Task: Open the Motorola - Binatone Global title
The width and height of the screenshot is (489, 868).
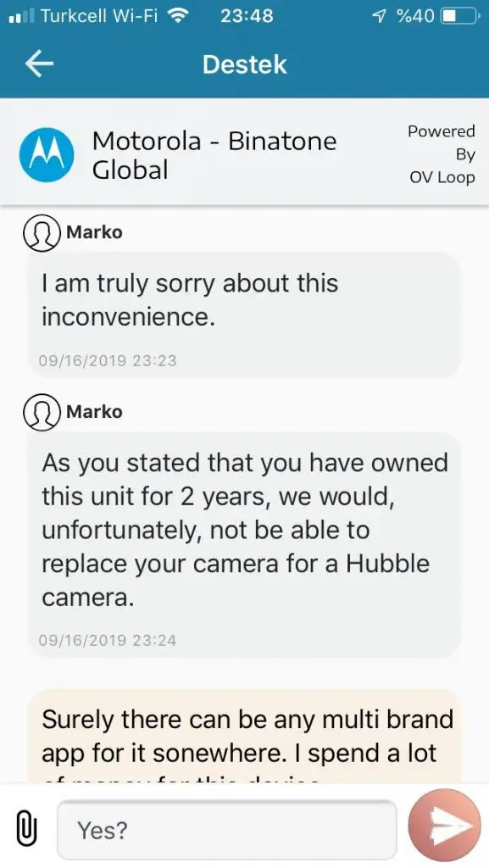Action: [x=214, y=155]
